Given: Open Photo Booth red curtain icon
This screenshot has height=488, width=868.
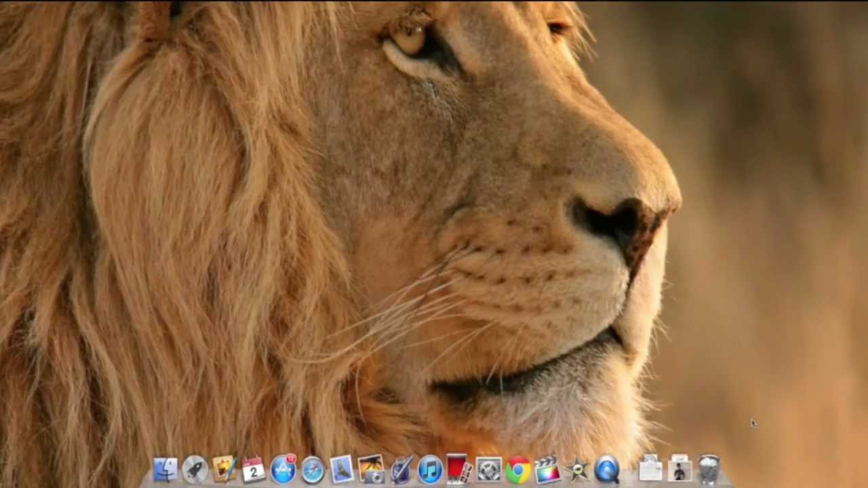Looking at the screenshot, I should pyautogui.click(x=458, y=469).
